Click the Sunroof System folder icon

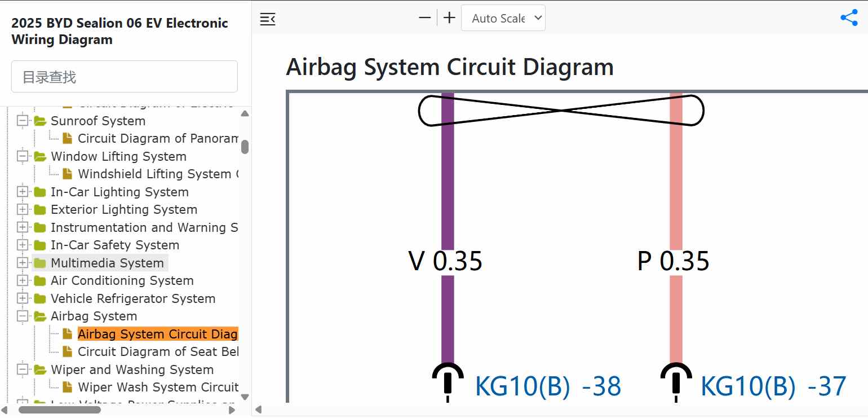coord(39,121)
